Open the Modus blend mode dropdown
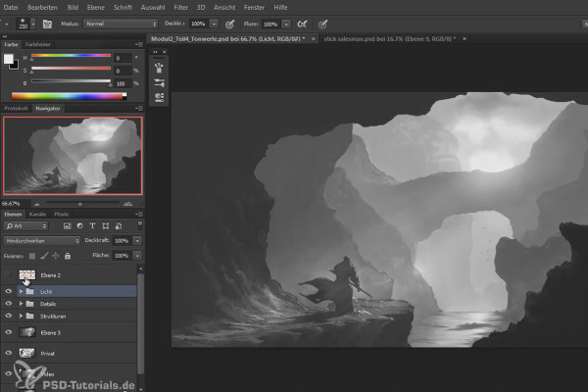 coord(121,24)
